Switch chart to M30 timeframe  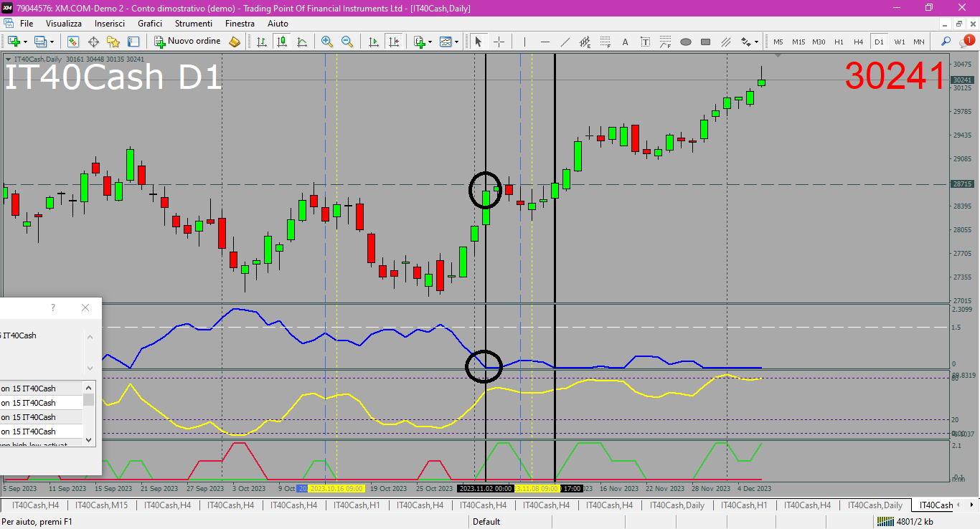click(819, 42)
